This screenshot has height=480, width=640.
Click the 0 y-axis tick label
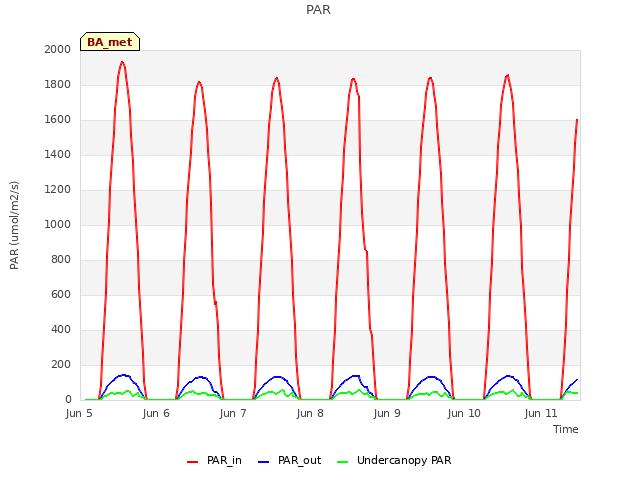pos(68,400)
